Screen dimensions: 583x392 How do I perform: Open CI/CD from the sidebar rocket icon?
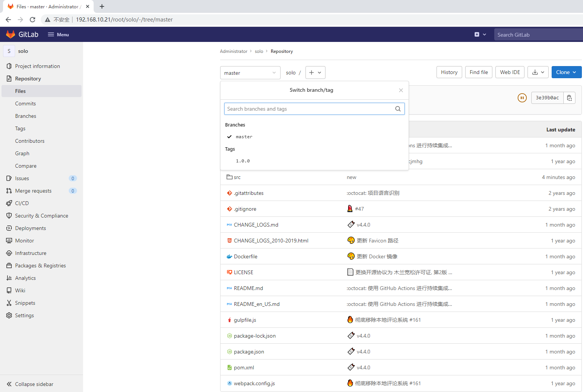point(9,203)
